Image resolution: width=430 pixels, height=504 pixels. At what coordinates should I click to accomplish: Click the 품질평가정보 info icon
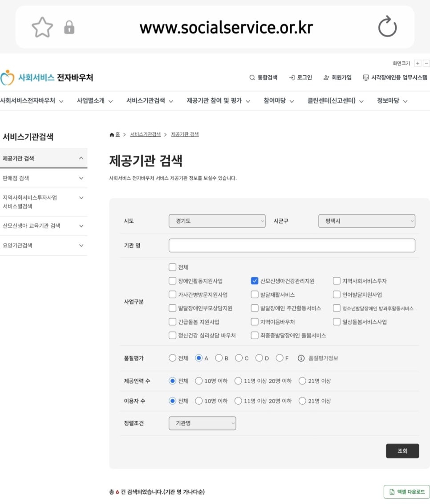tap(301, 358)
